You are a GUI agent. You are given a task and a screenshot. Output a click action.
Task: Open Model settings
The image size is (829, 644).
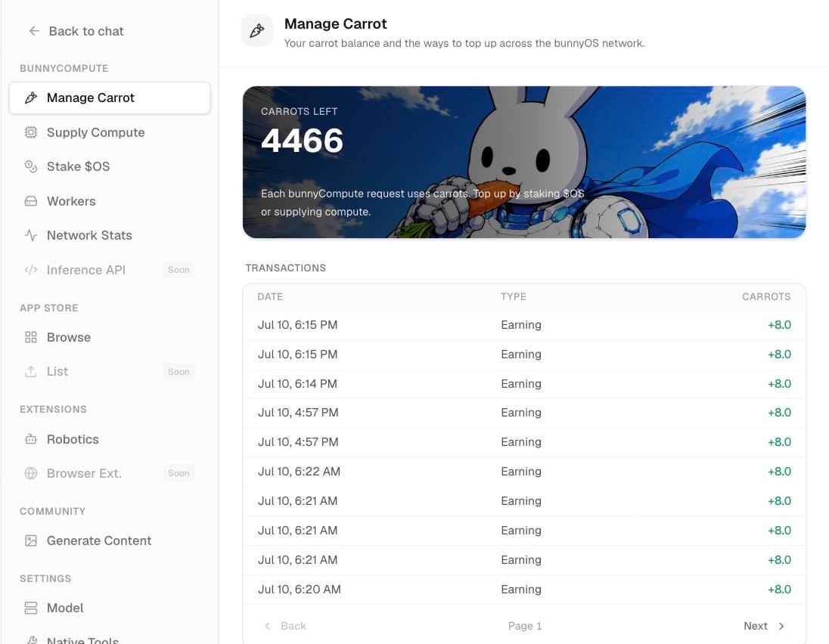[110, 608]
